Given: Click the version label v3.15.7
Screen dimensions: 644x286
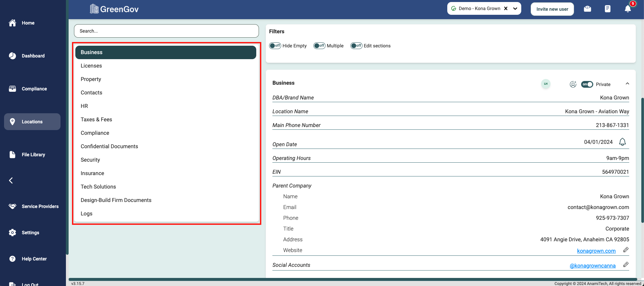Looking at the screenshot, I should 78,284.
